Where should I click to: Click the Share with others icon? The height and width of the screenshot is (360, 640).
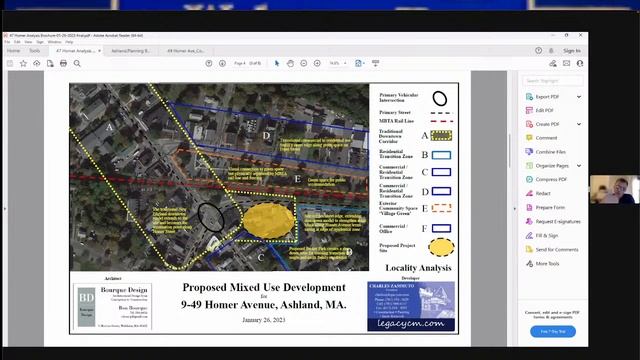click(x=553, y=63)
